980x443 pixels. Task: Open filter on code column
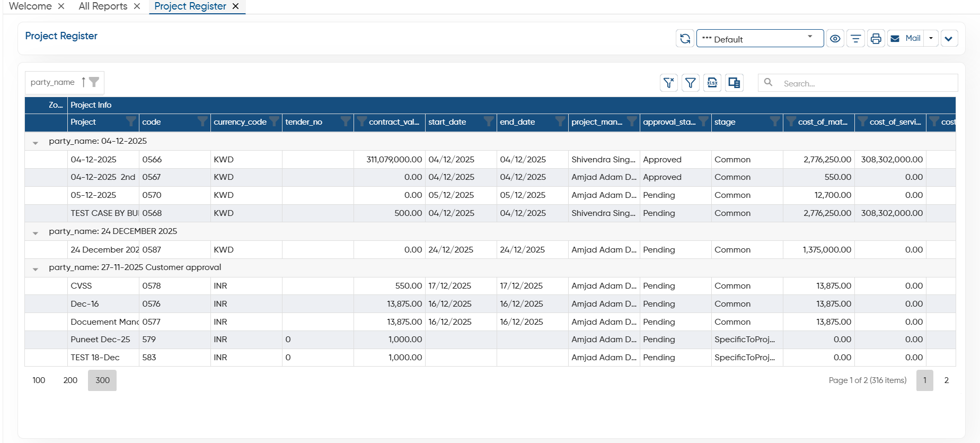202,122
